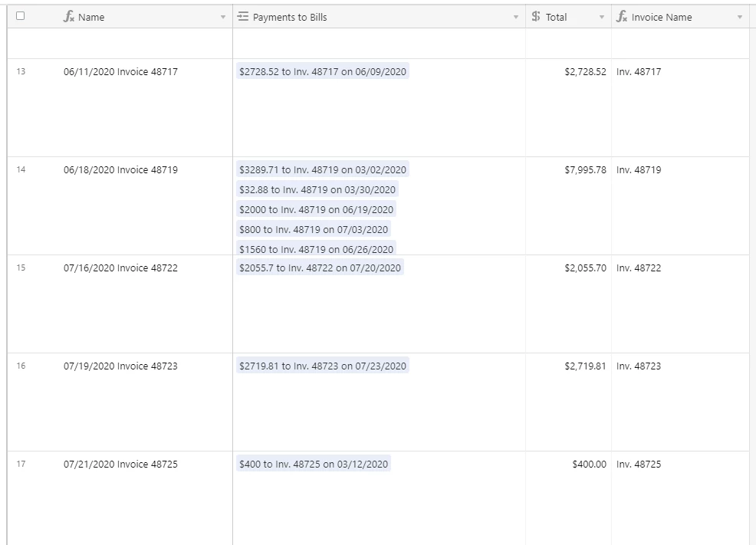Click cell 06/11/2020 Invoice 48717
756x545 pixels.
point(120,107)
